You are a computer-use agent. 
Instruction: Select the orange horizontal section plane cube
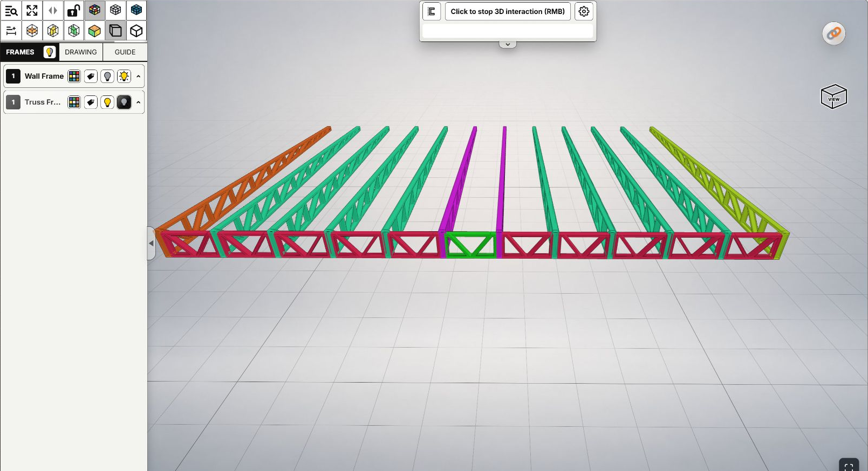tap(32, 31)
